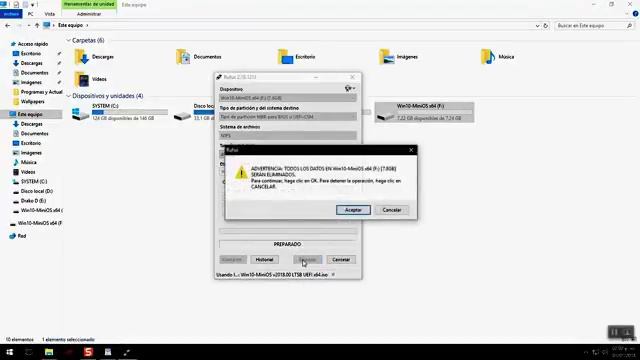Click Quick Access toolbar dropdown arrow
The height and width of the screenshot is (360, 640).
pos(33,4)
